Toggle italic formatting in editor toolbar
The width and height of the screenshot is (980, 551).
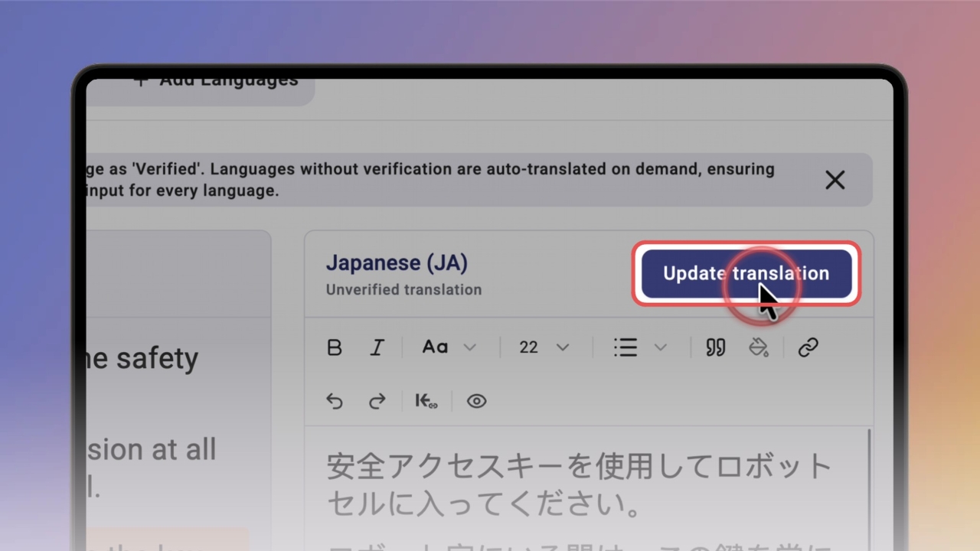[x=377, y=347]
